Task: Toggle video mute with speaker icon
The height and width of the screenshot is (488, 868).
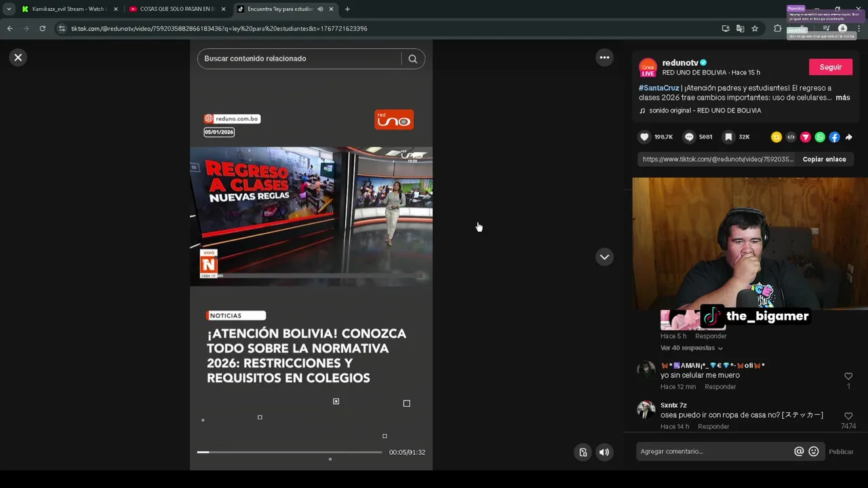Action: coord(604,452)
